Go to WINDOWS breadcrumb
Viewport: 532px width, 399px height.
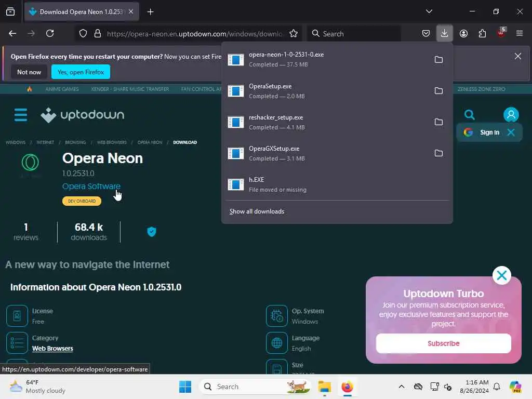(x=16, y=142)
